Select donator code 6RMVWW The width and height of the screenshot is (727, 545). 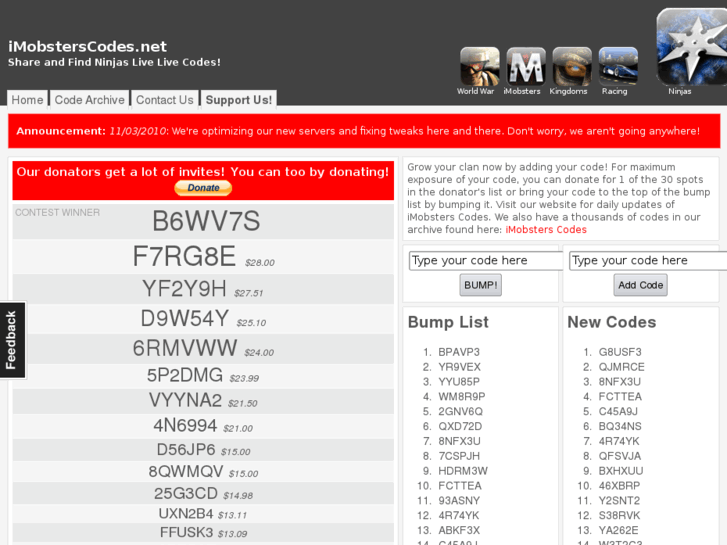click(185, 348)
